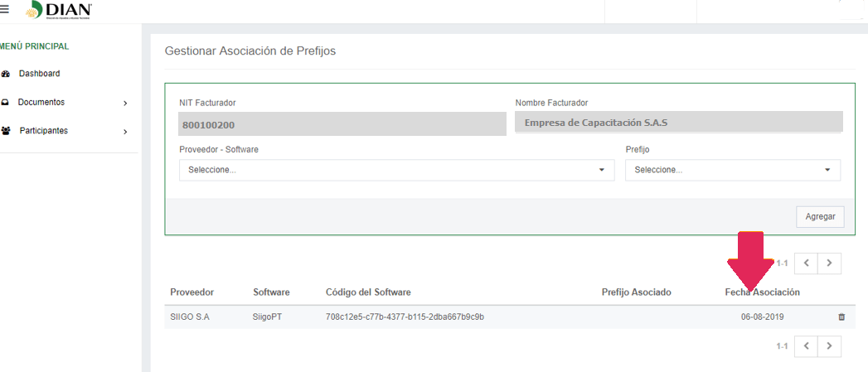Open the Prefijo dropdown
Screen dimensions: 868x372
(733, 170)
